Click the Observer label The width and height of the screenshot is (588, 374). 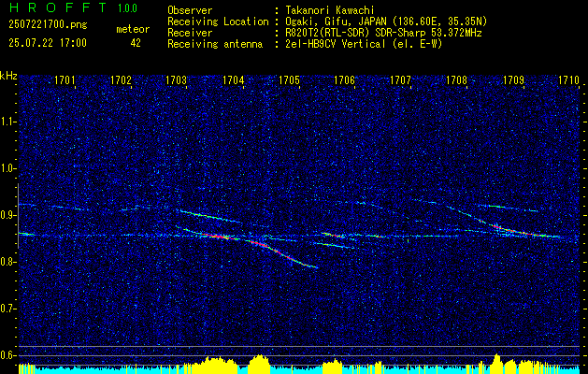coord(190,10)
